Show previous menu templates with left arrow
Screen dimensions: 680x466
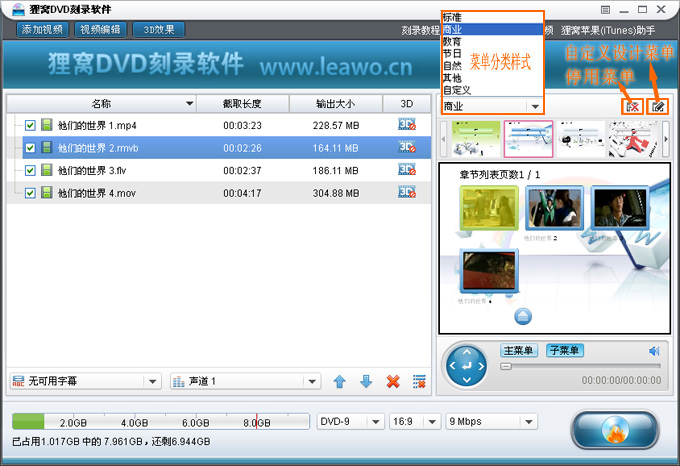(443, 139)
